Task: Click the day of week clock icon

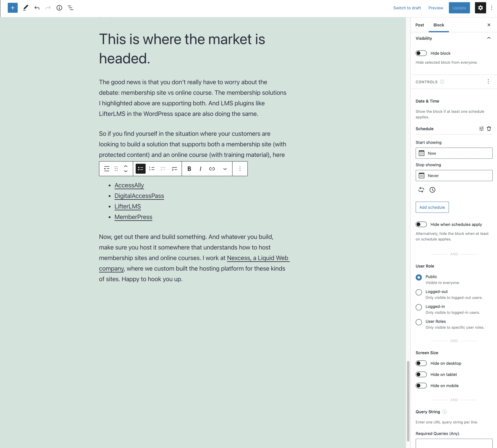Action: tap(432, 190)
